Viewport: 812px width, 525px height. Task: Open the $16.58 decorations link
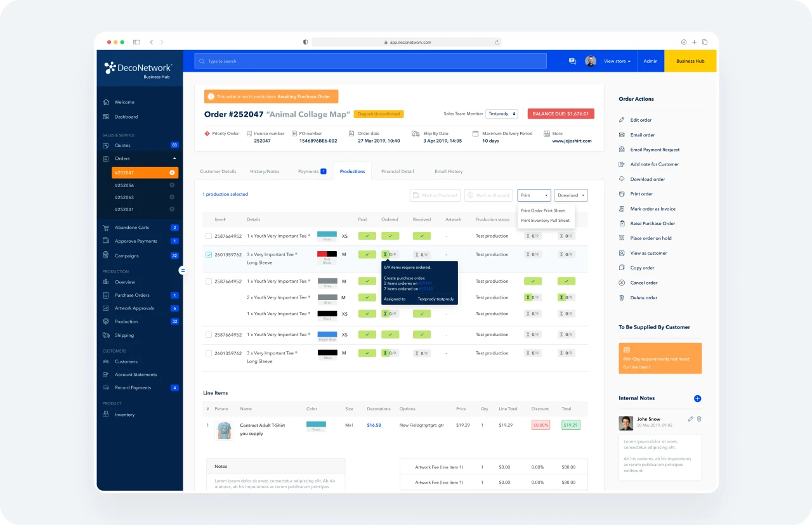click(x=374, y=425)
